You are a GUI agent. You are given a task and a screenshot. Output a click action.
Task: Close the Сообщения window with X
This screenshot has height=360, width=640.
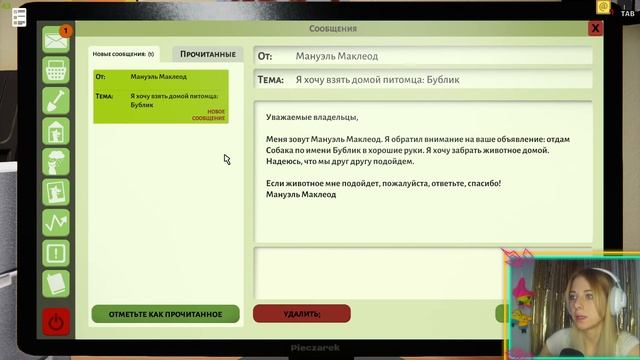[595, 28]
